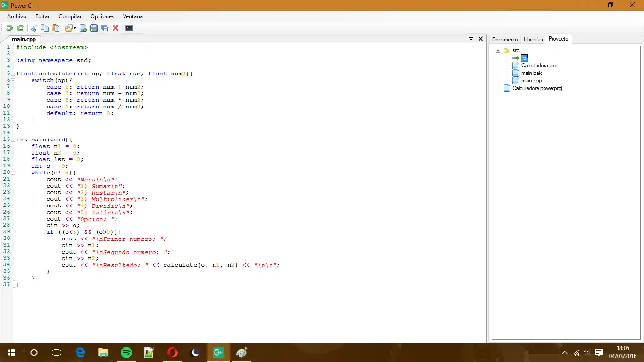Click the Power C++ taskbar icon
This screenshot has width=644, height=362.
point(218,353)
